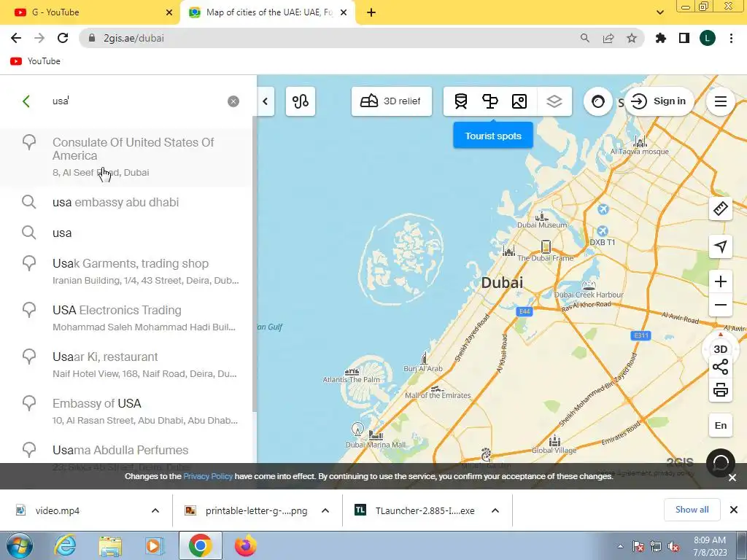This screenshot has height=560, width=747.
Task: Select the plain 'usa' search suggestion
Action: click(126, 233)
